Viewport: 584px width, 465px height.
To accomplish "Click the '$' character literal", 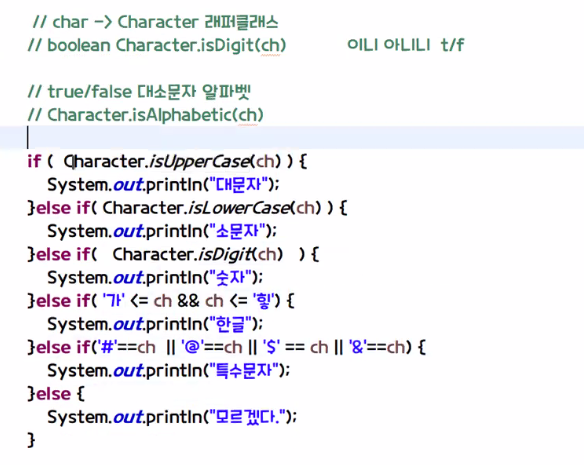I will click(x=271, y=347).
